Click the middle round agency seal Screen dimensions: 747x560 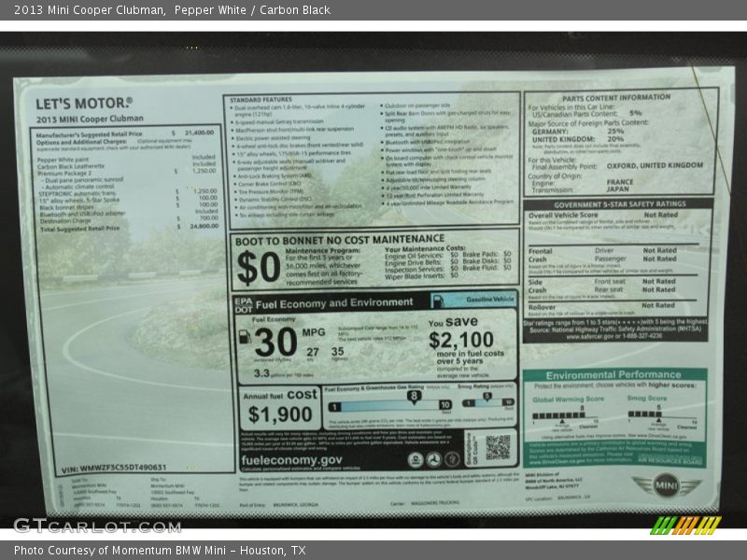pos(433,459)
